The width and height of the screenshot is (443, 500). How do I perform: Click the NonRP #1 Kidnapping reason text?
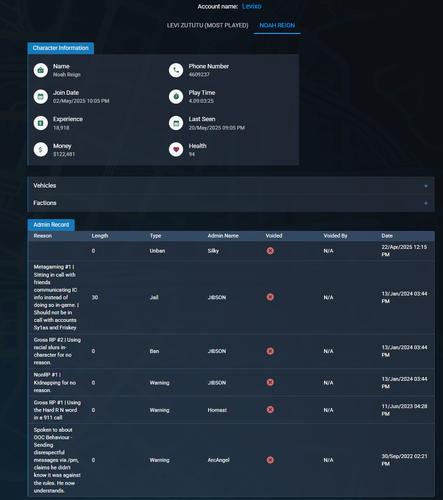pos(55,383)
